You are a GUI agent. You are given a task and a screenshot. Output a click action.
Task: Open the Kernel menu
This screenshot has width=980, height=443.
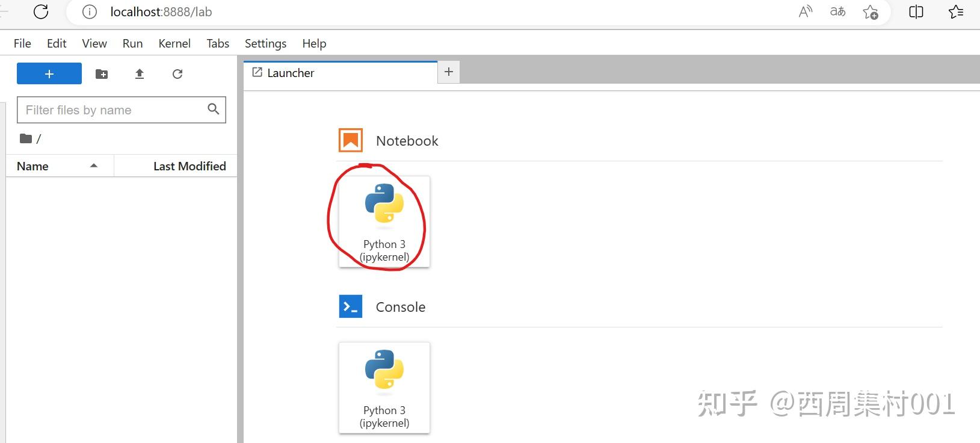[x=174, y=43]
